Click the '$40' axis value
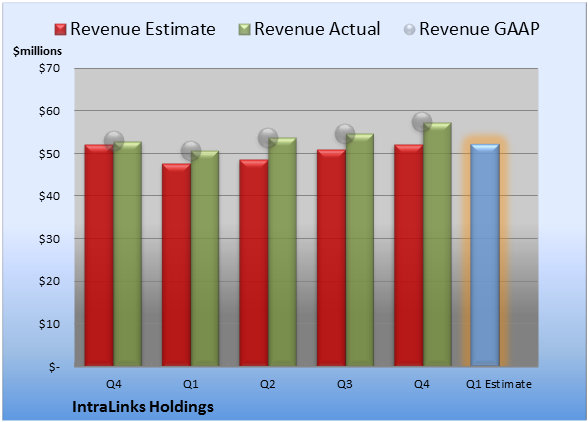588x422 pixels. 49,196
